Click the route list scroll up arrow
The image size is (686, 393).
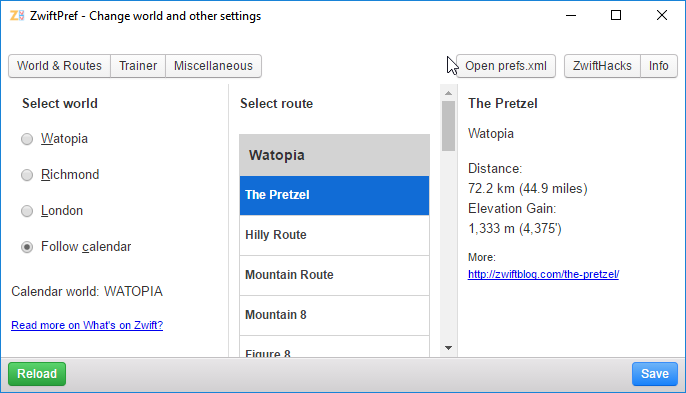click(x=448, y=93)
